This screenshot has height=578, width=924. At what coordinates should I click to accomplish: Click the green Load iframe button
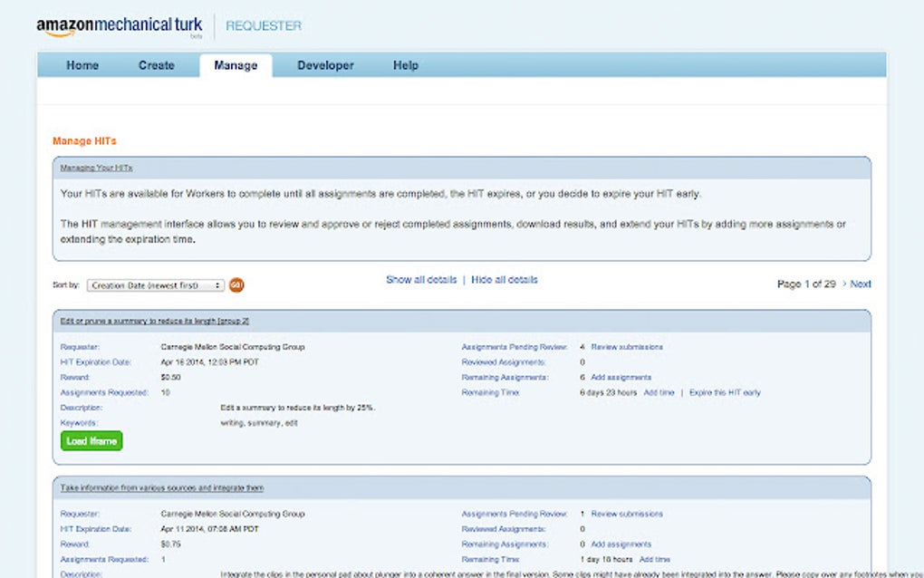91,440
